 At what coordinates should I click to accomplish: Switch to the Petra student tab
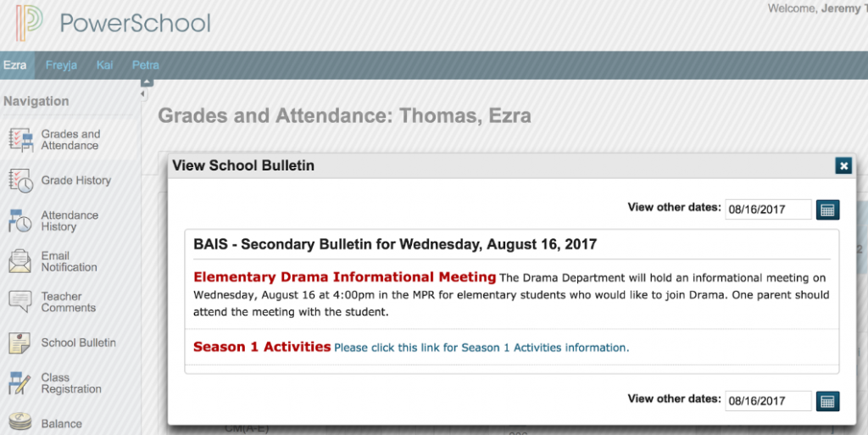145,65
